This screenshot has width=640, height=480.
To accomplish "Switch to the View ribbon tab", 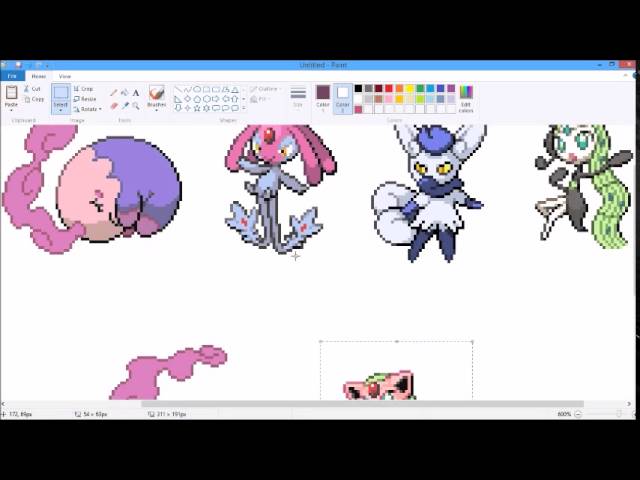I will click(64, 76).
